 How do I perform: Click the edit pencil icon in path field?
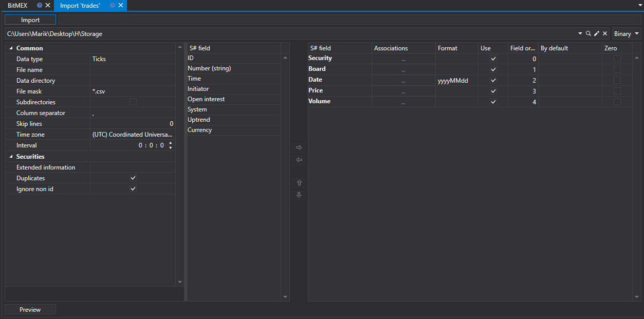click(x=597, y=33)
